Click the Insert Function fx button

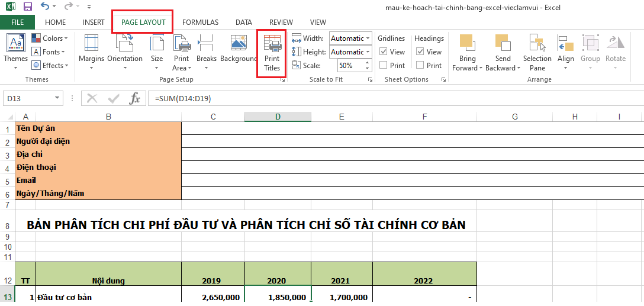coord(135,99)
